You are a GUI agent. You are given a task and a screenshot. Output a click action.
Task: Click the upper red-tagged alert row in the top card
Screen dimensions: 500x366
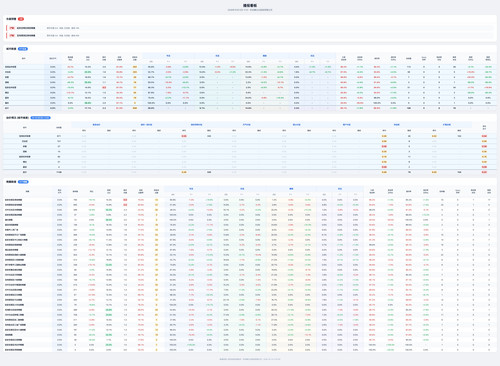(x=250, y=28)
